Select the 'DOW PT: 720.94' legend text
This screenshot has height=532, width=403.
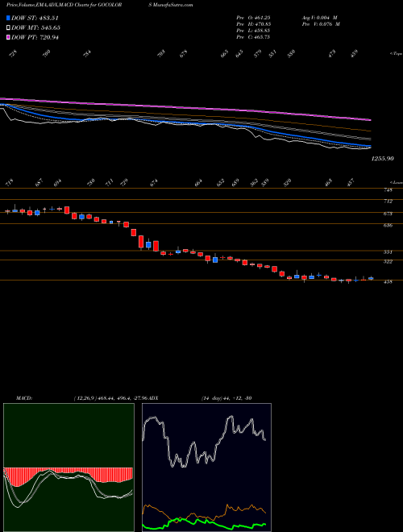pyautogui.click(x=35, y=37)
